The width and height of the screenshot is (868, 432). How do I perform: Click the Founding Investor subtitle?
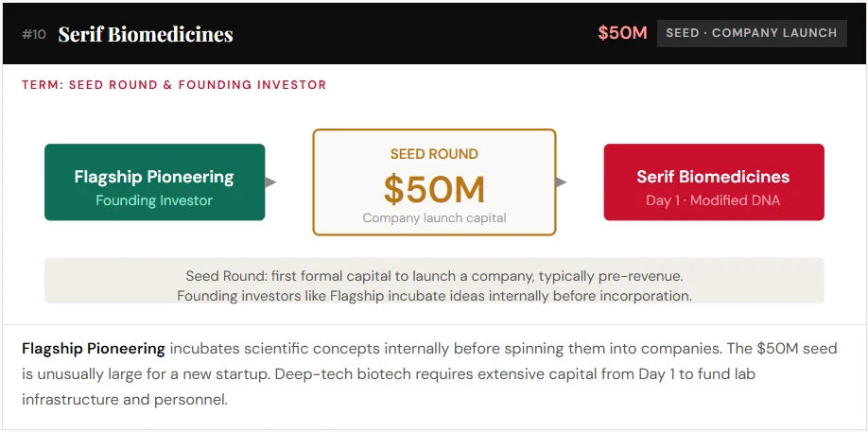point(154,200)
